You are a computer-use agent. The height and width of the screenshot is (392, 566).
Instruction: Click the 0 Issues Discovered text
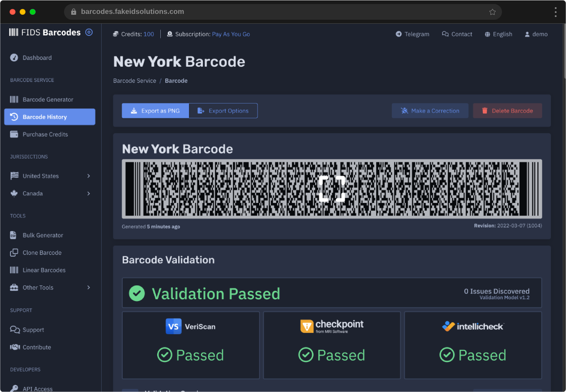pos(497,291)
